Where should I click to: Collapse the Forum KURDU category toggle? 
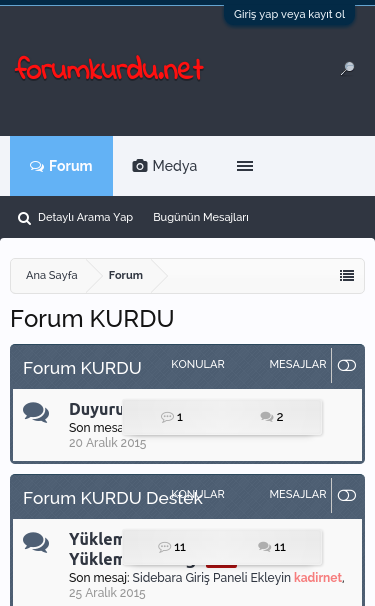(347, 366)
